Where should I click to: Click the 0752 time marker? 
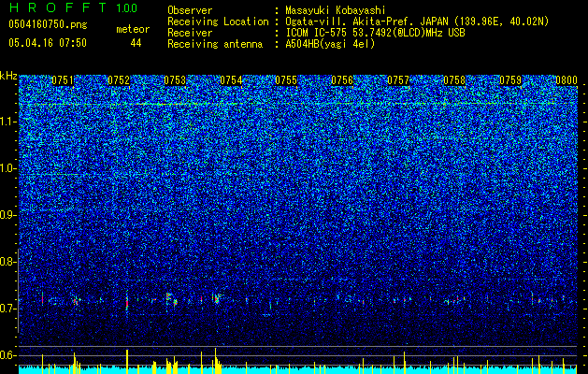(x=119, y=80)
